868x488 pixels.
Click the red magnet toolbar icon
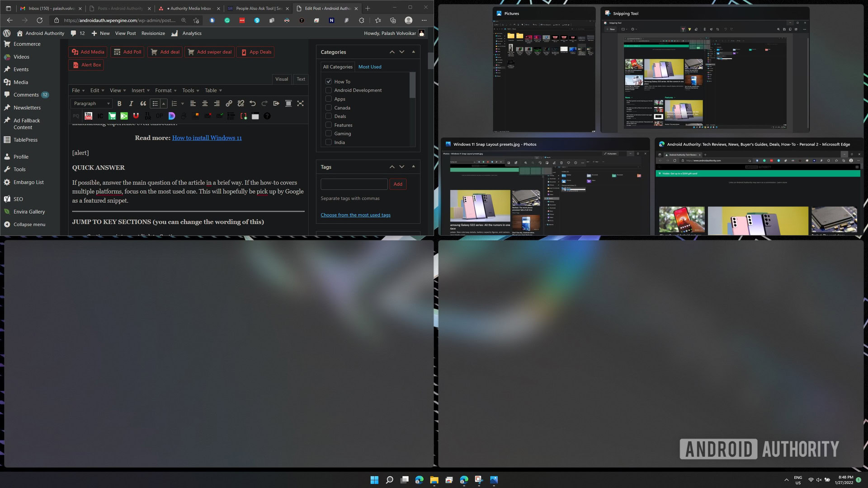136,116
